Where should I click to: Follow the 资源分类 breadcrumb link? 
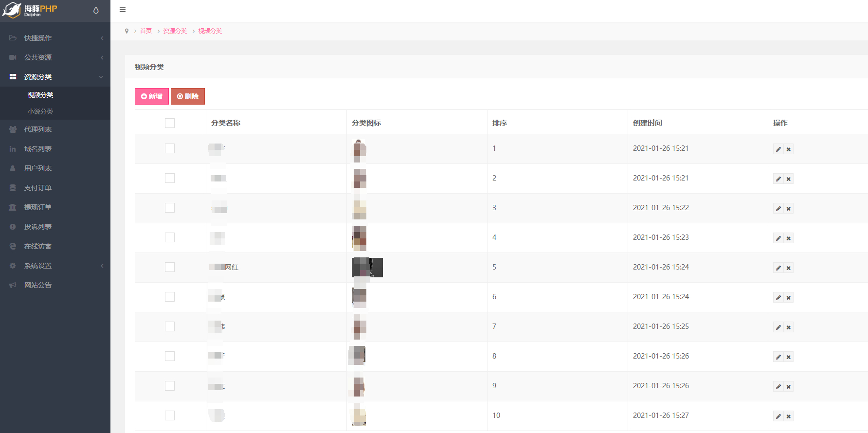tap(175, 31)
